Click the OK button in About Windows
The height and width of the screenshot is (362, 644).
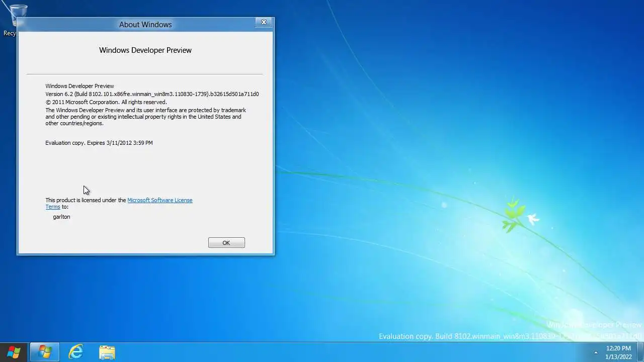click(226, 243)
